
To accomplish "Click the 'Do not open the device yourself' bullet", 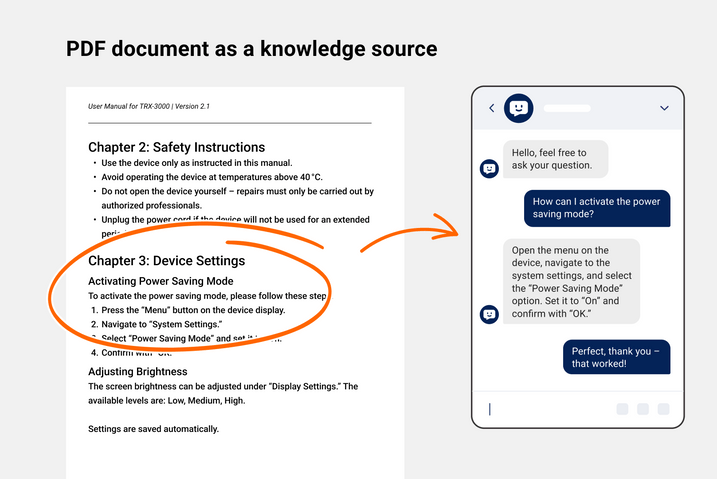I will point(237,198).
